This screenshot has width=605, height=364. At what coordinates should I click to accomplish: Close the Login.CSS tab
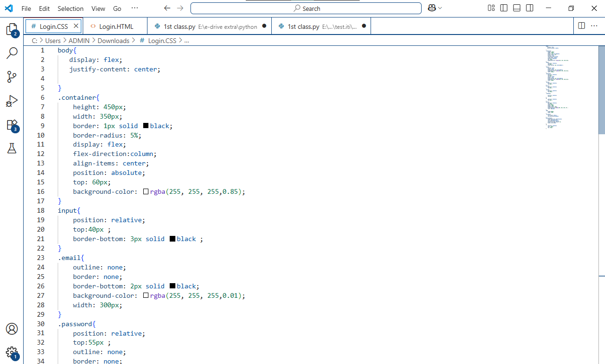[x=76, y=26]
